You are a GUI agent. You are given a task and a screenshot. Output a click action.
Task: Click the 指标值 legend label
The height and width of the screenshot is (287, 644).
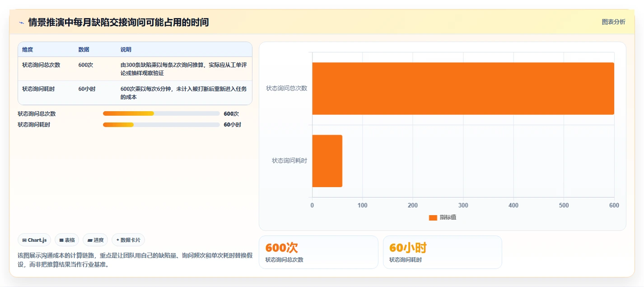point(448,217)
